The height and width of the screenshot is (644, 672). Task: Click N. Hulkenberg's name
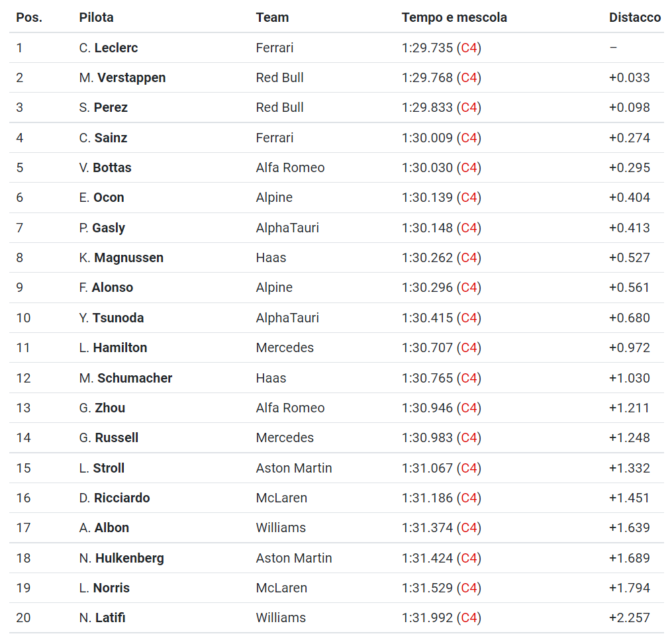click(121, 558)
